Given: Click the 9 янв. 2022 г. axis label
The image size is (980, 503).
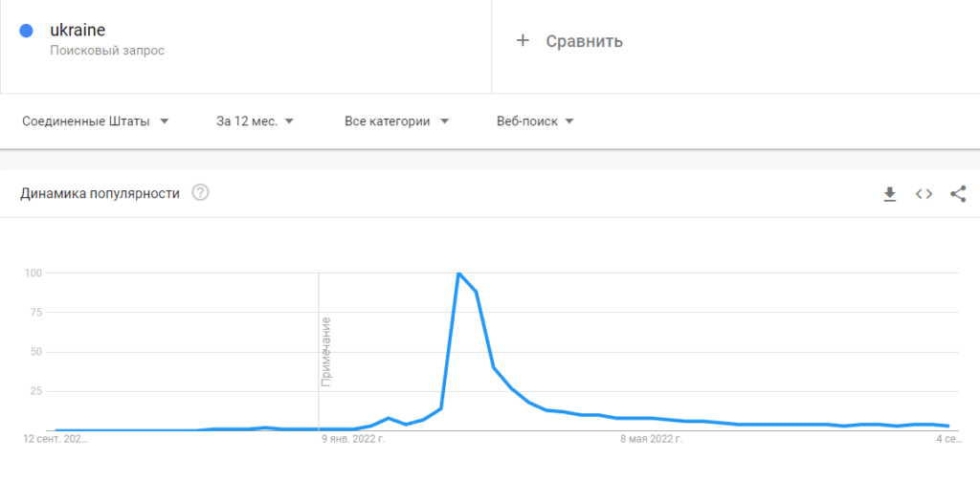Looking at the screenshot, I should [x=353, y=439].
